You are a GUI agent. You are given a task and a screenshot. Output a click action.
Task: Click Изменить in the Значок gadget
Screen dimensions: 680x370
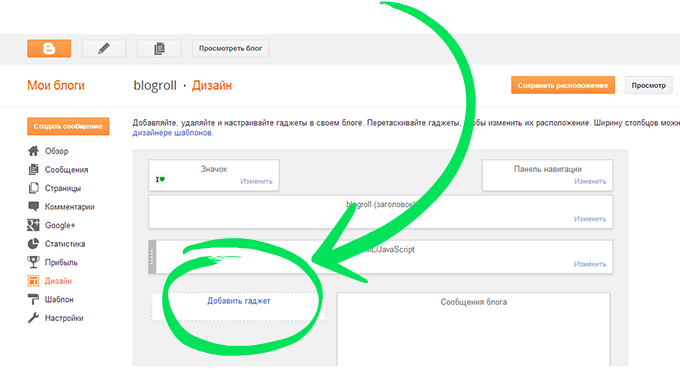pyautogui.click(x=256, y=181)
